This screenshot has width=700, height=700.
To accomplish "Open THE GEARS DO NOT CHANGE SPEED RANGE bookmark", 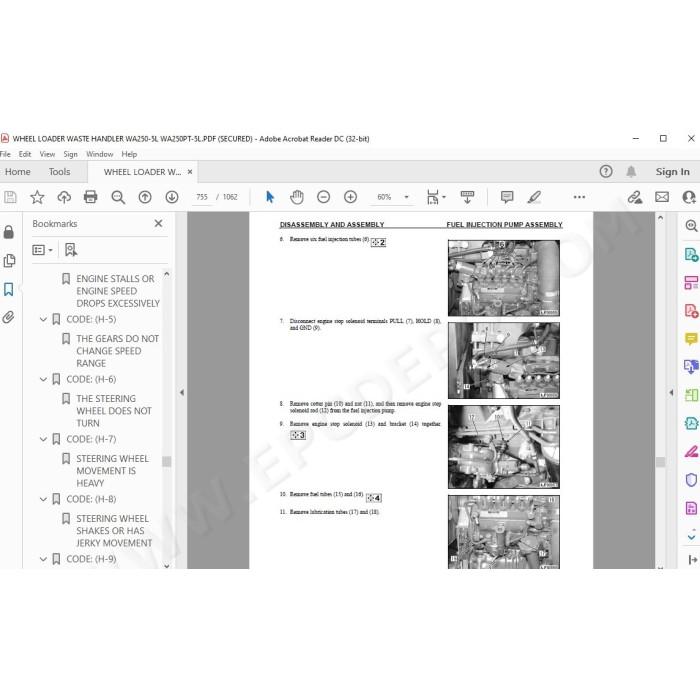I will click(117, 351).
